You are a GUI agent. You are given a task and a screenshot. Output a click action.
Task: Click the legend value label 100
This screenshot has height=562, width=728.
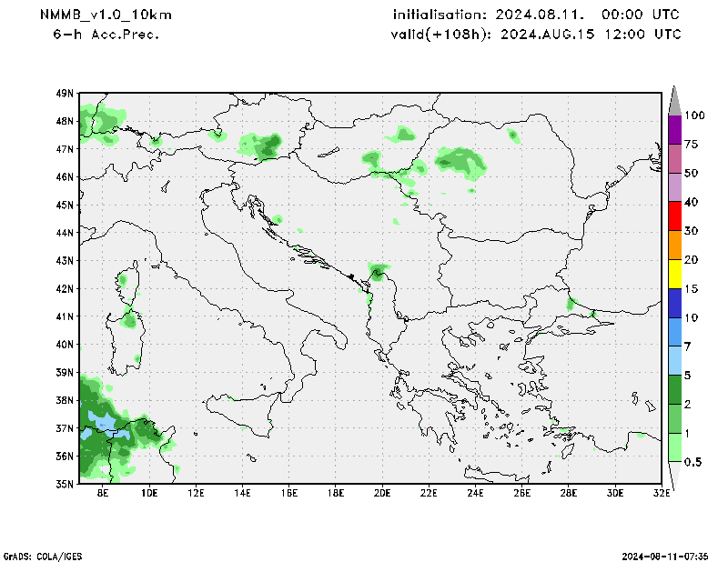click(x=695, y=115)
